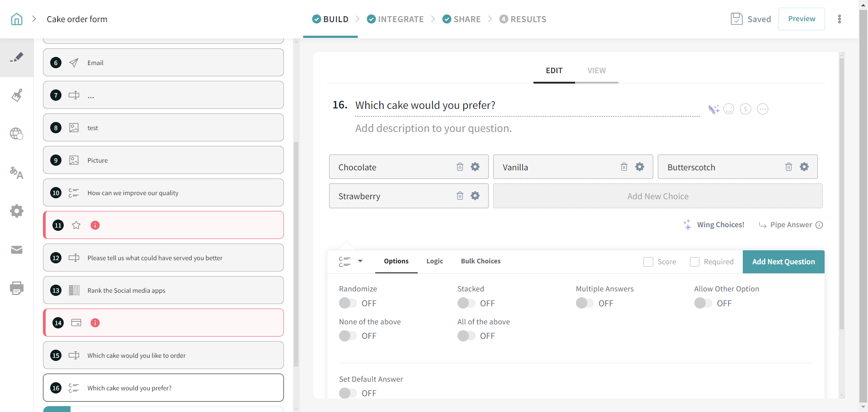Open the translation languages sidebar icon
The height and width of the screenshot is (412, 868).
click(17, 173)
